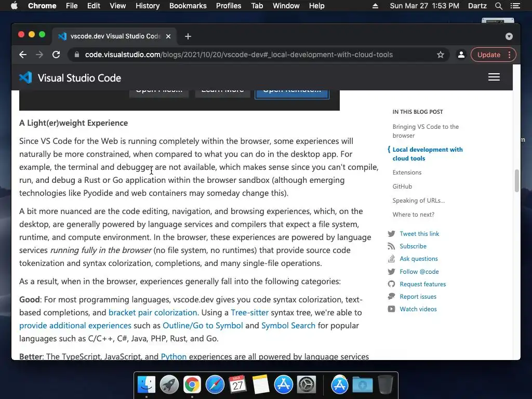This screenshot has width=532, height=399.
Task: Open the Request features link
Action: (423, 284)
